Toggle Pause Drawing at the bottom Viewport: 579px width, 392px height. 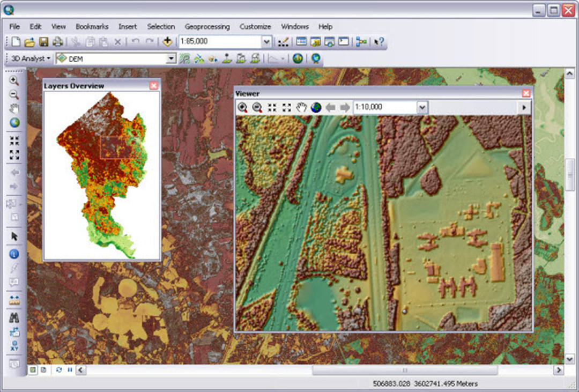[x=69, y=370]
